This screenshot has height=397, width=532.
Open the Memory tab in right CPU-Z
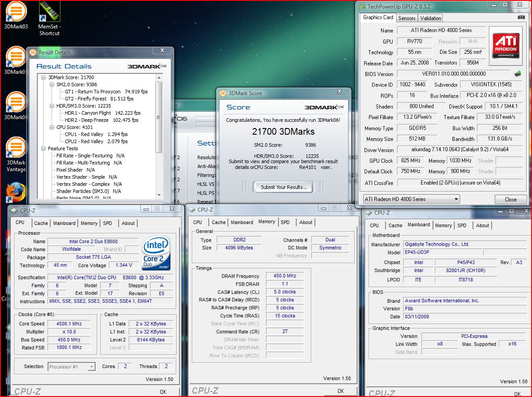click(x=443, y=225)
